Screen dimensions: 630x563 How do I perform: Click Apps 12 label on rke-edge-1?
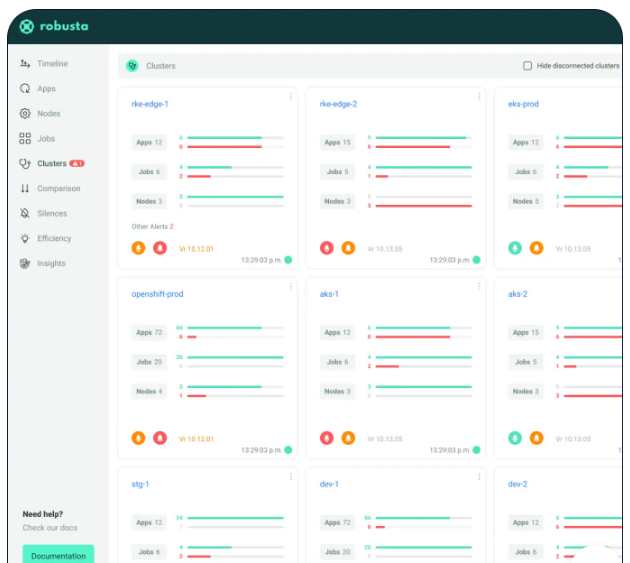point(149,142)
